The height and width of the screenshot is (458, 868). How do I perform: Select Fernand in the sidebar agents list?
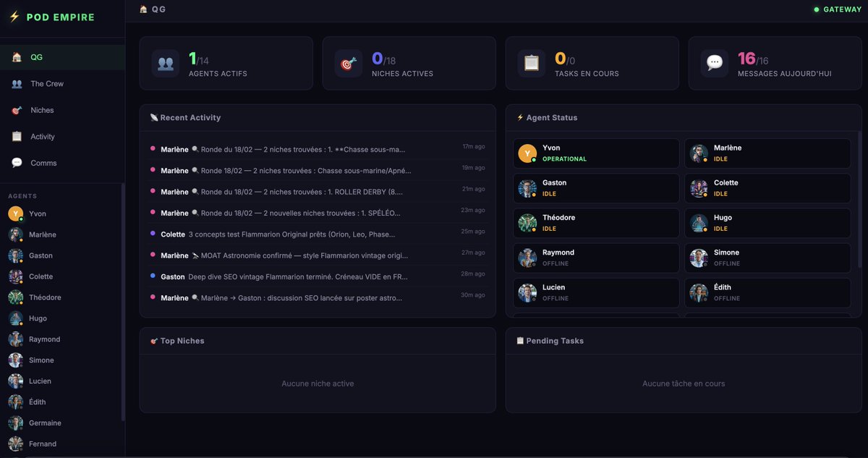click(62, 444)
